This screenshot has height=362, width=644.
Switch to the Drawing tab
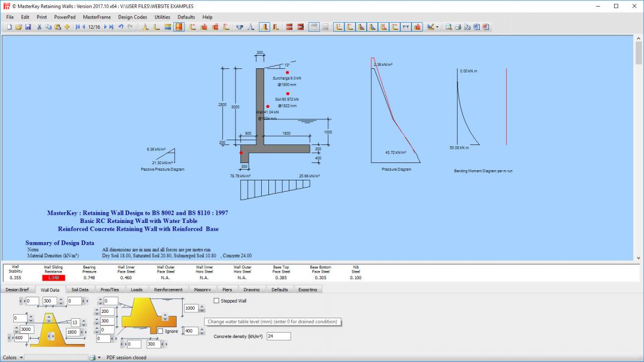[x=252, y=289]
